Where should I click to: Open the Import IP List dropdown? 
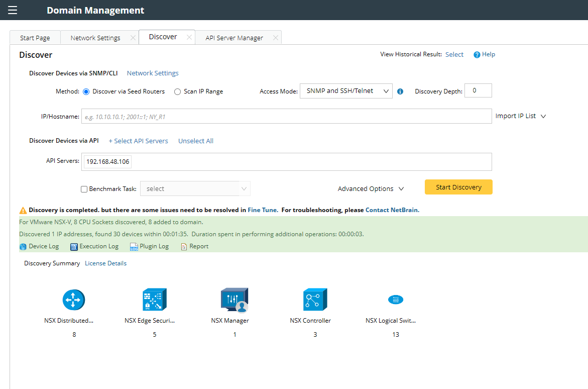[x=520, y=116]
